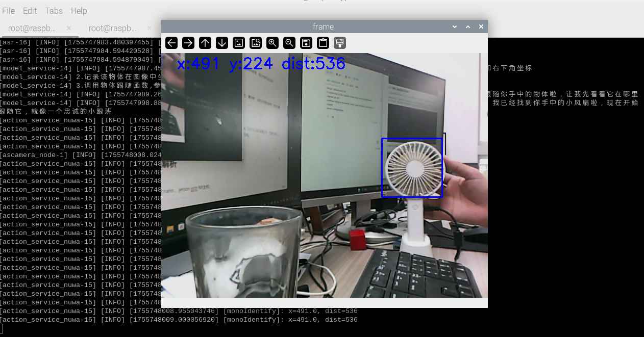Image resolution: width=644 pixels, height=337 pixels.
Task: Open the Edit menu in terminal
Action: (30, 11)
